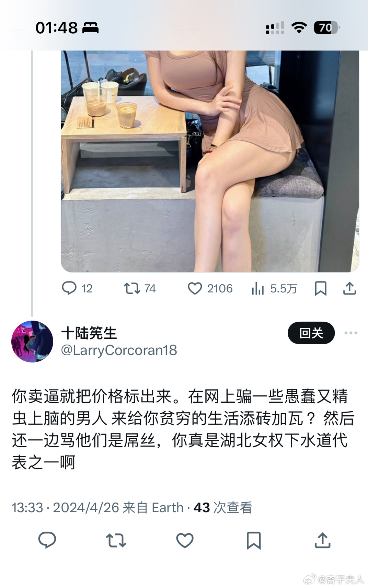This screenshot has height=588, width=368.
Task: Open the three-dot more options menu
Action: tap(351, 333)
